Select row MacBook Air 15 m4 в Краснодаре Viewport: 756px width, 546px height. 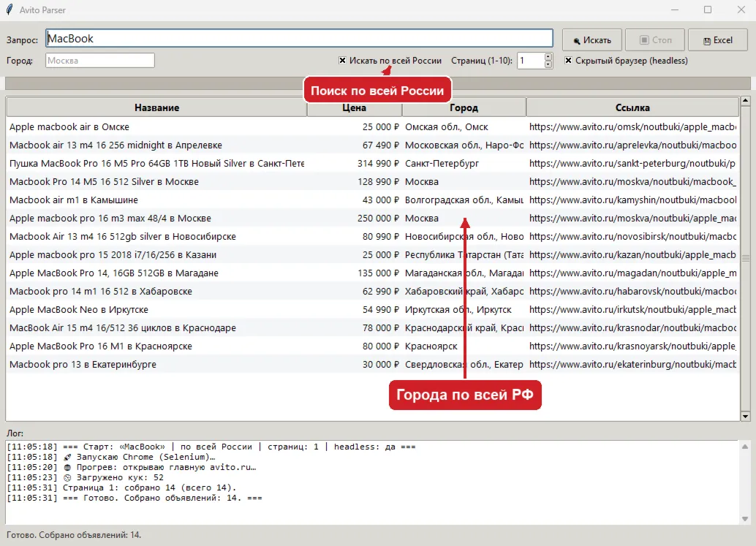pos(373,328)
